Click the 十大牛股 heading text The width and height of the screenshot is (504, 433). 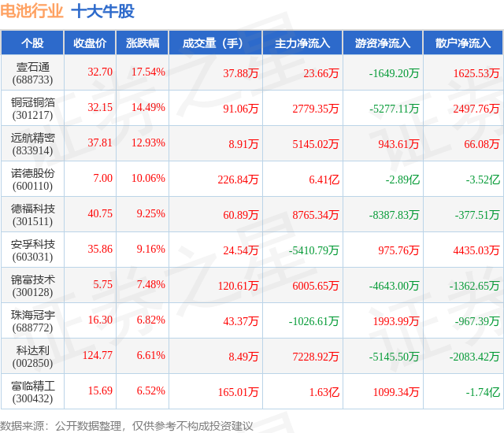(102, 11)
